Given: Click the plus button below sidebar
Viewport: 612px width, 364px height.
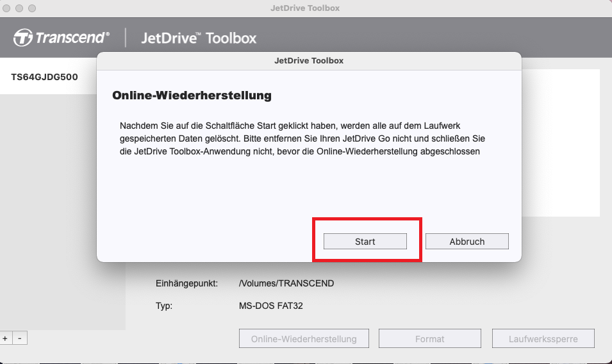Looking at the screenshot, I should (x=6, y=338).
